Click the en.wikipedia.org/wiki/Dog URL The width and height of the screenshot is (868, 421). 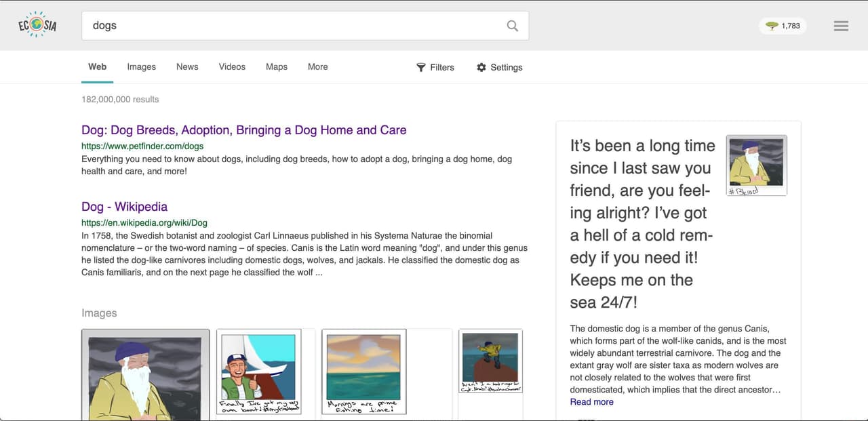(144, 222)
